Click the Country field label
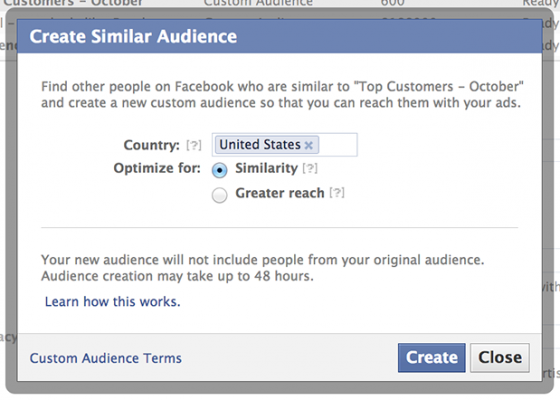 (x=151, y=145)
